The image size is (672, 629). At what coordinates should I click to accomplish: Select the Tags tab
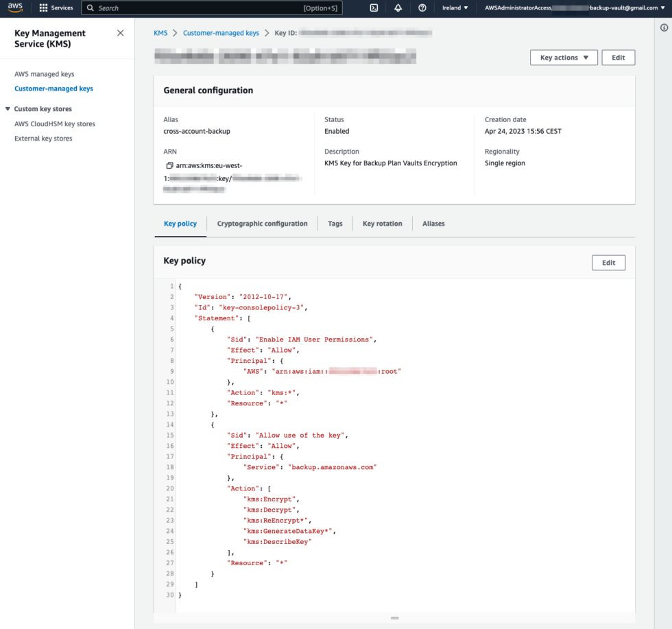[335, 224]
